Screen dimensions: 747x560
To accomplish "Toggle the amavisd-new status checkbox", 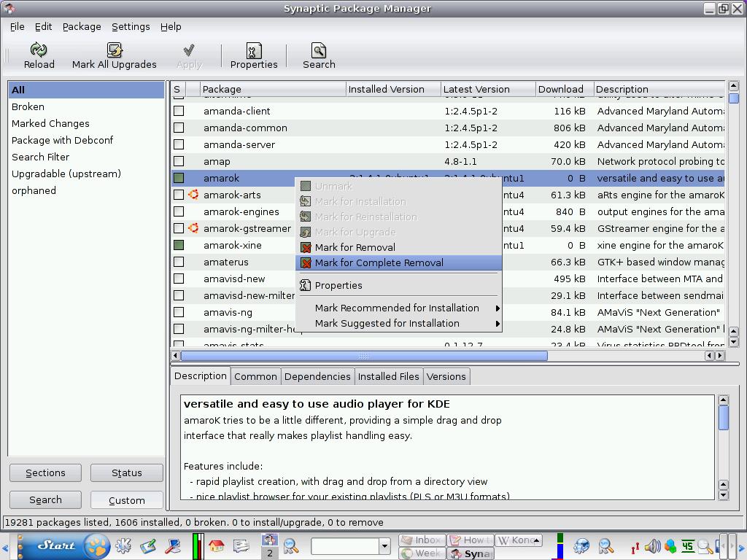I will tap(179, 279).
